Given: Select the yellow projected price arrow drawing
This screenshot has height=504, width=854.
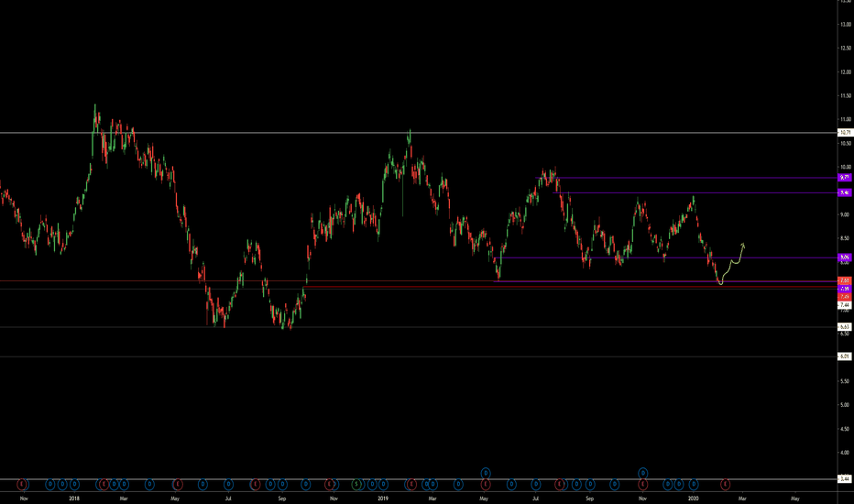Looking at the screenshot, I should [731, 264].
